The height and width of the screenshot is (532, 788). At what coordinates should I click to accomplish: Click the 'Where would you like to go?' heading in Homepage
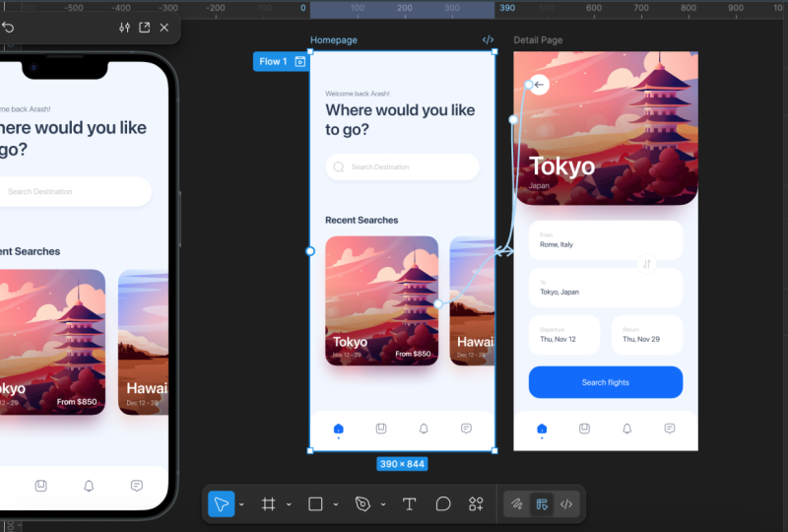pyautogui.click(x=400, y=119)
